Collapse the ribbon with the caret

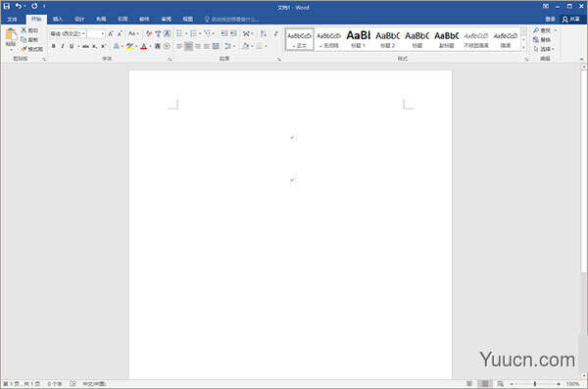click(581, 59)
